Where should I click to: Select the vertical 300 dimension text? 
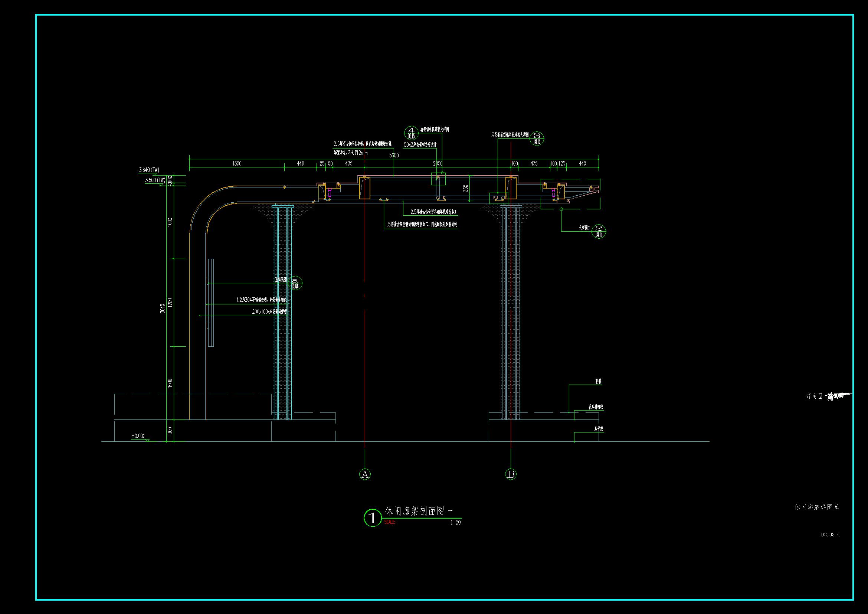[170, 430]
